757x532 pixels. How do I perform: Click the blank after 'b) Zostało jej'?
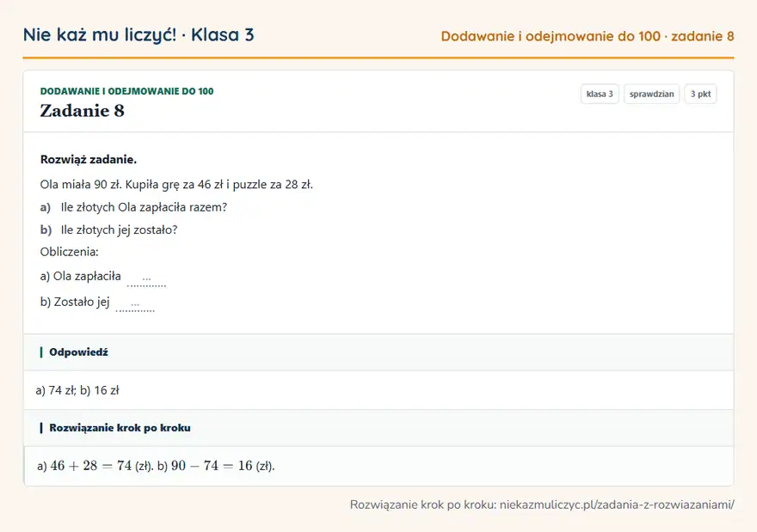click(135, 305)
